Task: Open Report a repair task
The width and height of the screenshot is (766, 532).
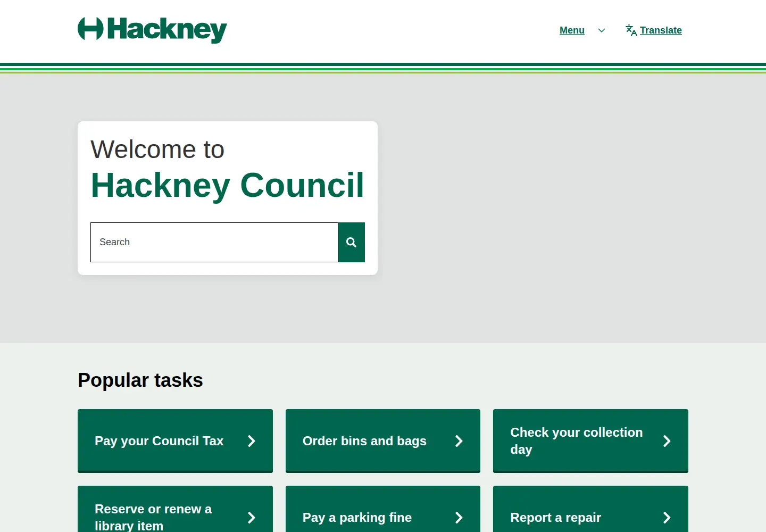Action: (590, 510)
